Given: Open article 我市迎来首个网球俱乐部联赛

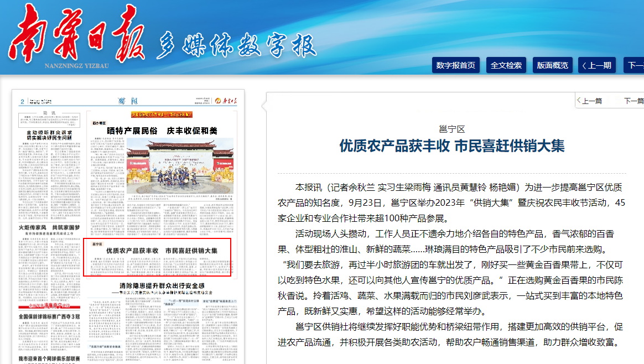Looking at the screenshot, I should tap(49, 358).
